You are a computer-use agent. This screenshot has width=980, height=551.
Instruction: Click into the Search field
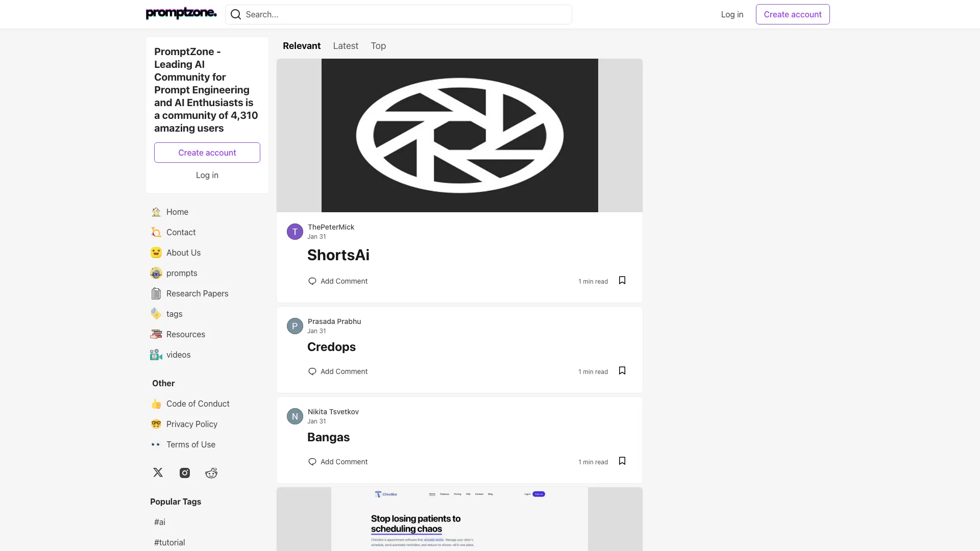click(403, 14)
